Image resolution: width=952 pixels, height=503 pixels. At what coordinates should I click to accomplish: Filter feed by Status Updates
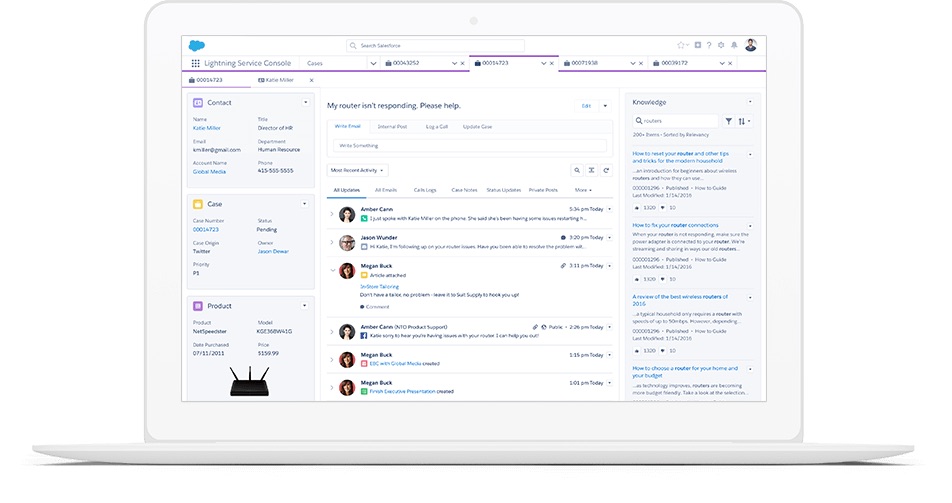point(503,190)
